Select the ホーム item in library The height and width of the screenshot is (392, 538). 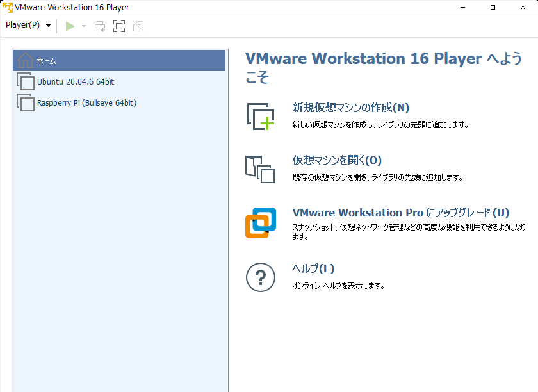click(x=119, y=61)
